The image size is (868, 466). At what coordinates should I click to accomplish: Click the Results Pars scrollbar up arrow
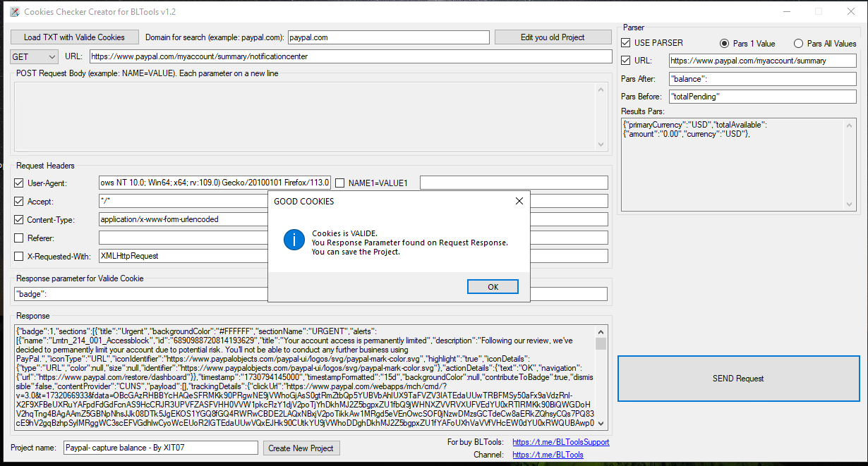(850, 124)
